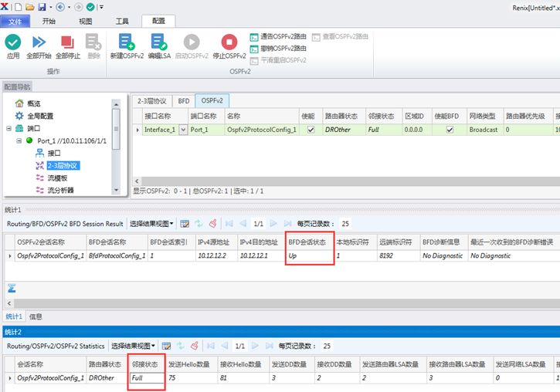Click the sigma summary icon in 统计1
Image resolution: width=560 pixels, height=392 pixels.
click(12, 288)
